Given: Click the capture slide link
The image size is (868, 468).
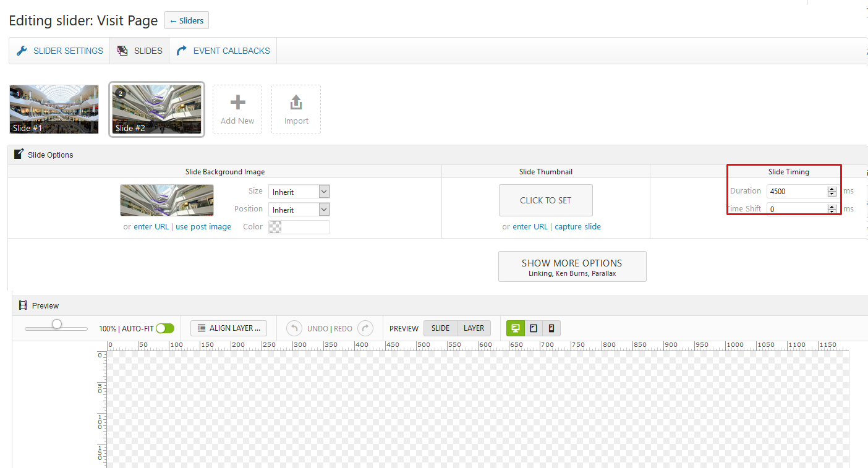Looking at the screenshot, I should (x=577, y=227).
